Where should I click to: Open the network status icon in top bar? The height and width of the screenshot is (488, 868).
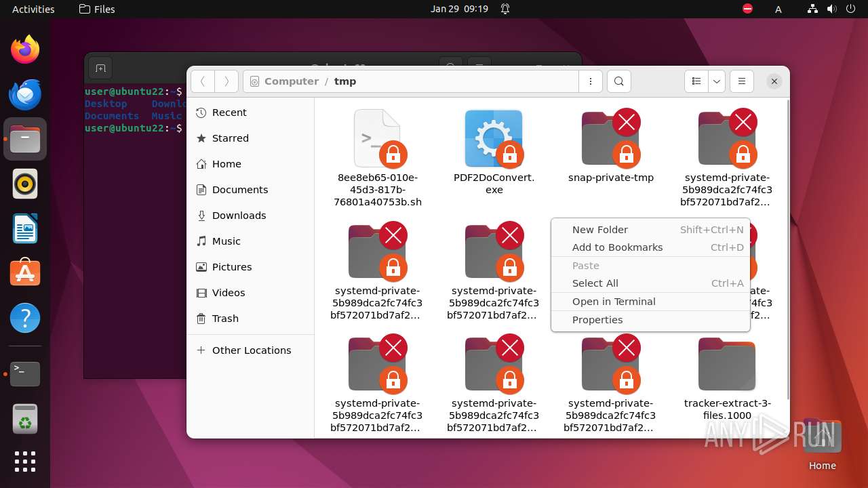[x=812, y=9]
